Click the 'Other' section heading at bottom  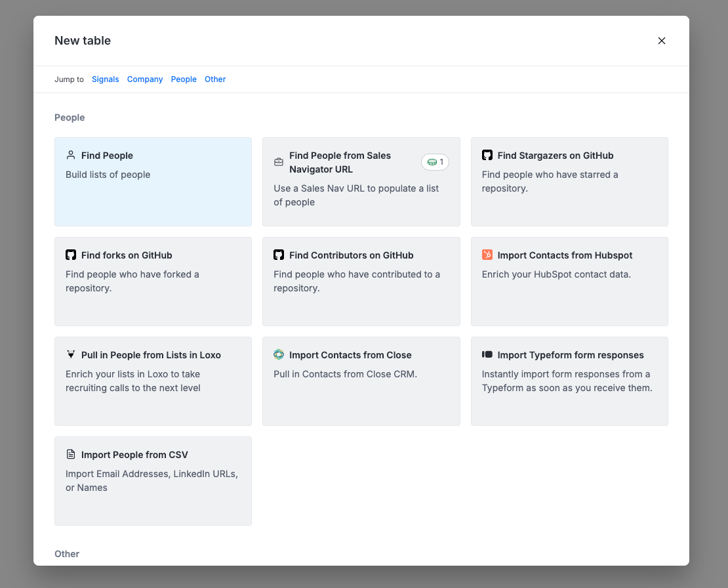tap(67, 554)
